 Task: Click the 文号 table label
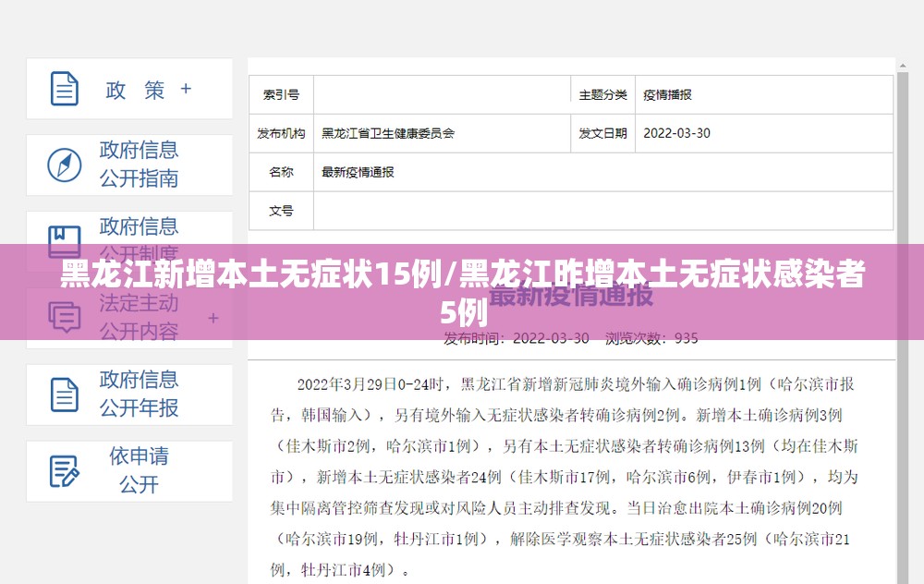(281, 211)
